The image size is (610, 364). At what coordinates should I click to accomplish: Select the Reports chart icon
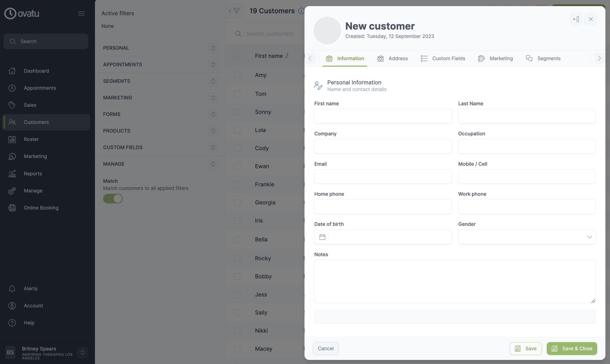click(12, 174)
